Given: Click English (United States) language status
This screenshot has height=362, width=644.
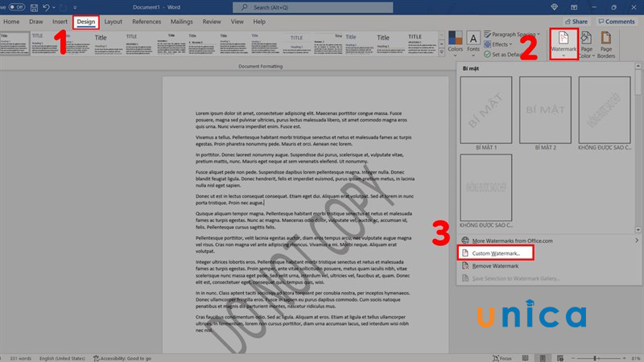Looking at the screenshot, I should tap(62, 358).
